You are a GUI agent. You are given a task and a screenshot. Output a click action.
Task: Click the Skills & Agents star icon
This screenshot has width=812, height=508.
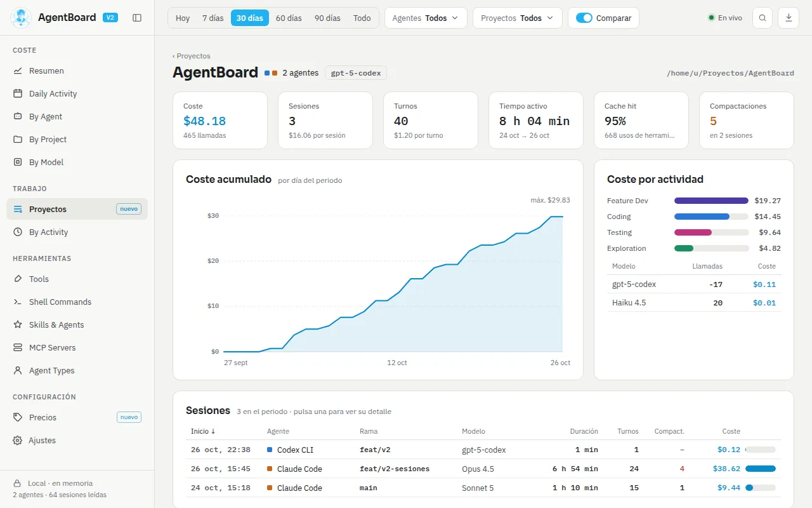click(x=18, y=325)
